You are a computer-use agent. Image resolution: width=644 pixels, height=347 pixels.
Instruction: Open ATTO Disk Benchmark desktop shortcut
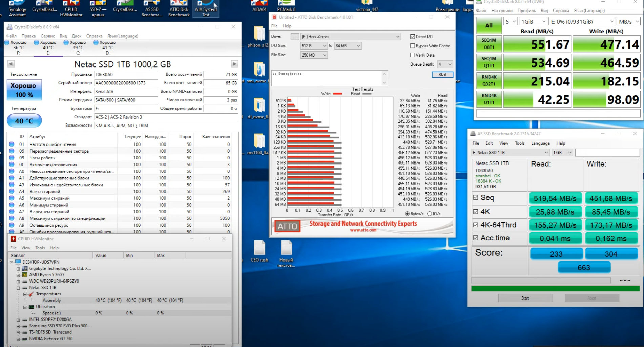click(179, 9)
